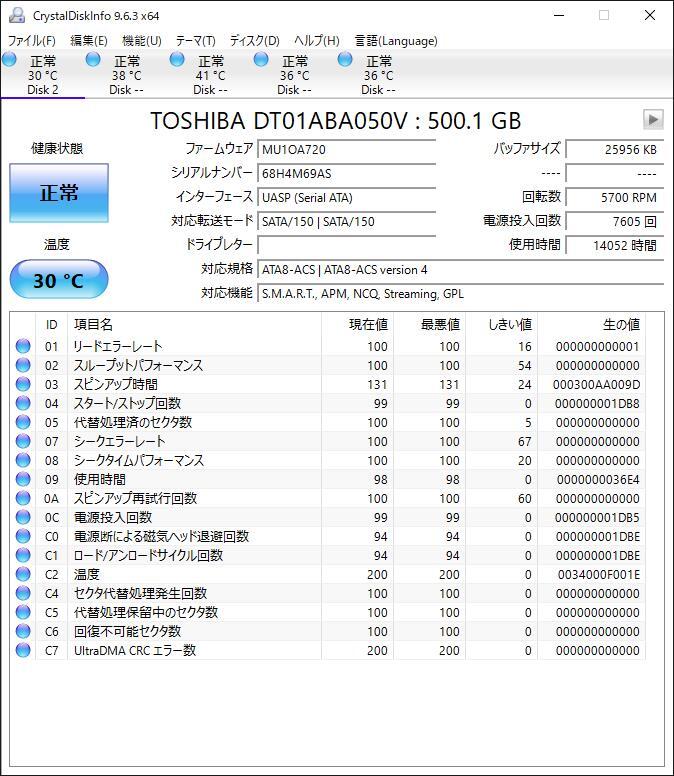
Task: Click raw value 0000000036E4 in 使用時間 row
Action: click(x=598, y=480)
